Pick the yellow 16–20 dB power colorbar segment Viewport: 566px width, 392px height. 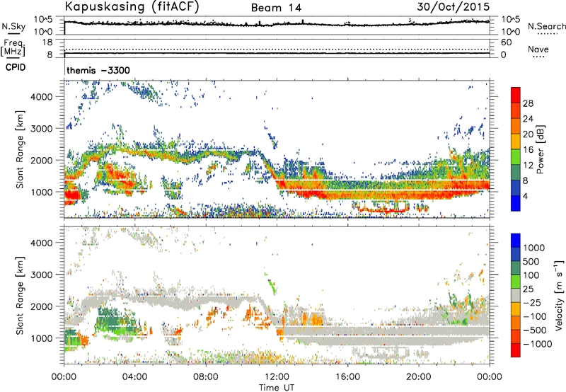[516, 142]
